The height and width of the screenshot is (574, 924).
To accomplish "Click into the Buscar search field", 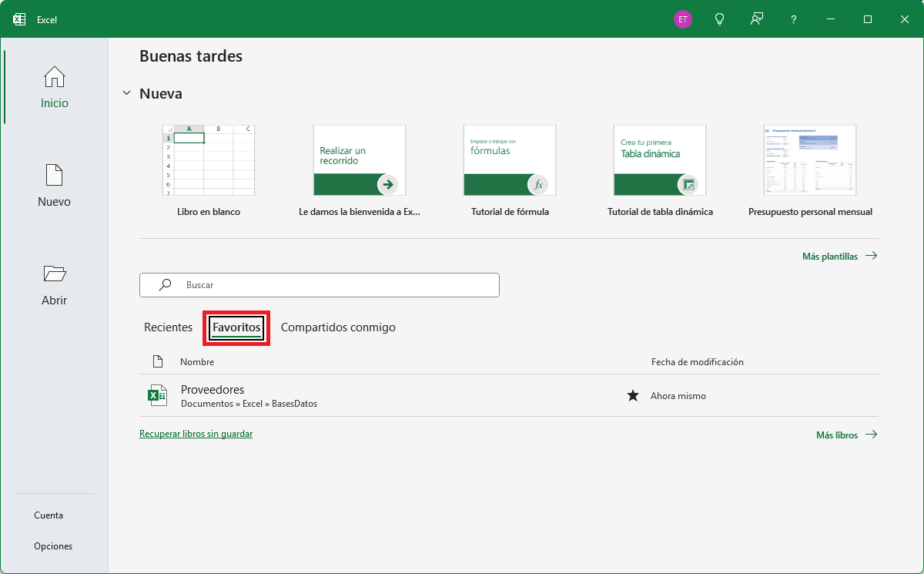I will coord(320,285).
